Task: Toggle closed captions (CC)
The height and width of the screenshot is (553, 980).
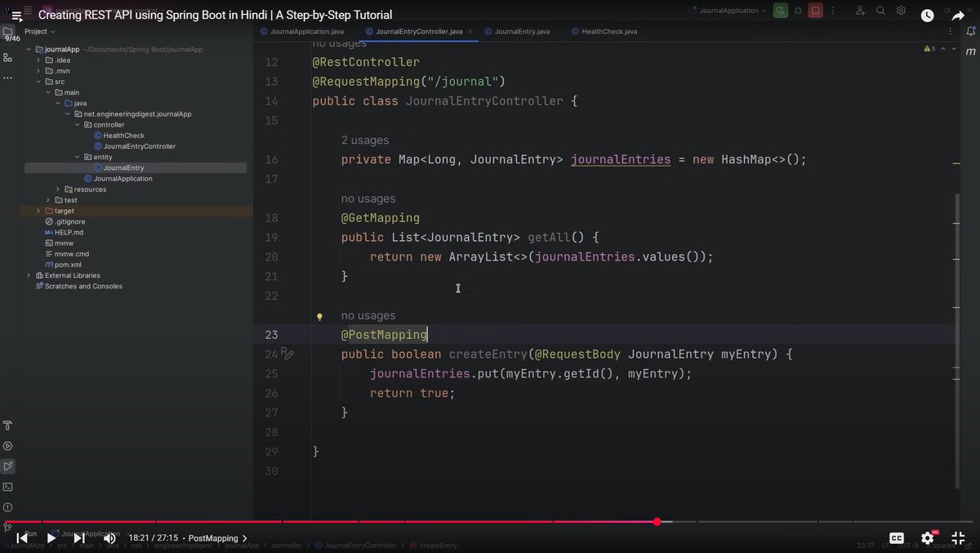Action: pyautogui.click(x=897, y=537)
